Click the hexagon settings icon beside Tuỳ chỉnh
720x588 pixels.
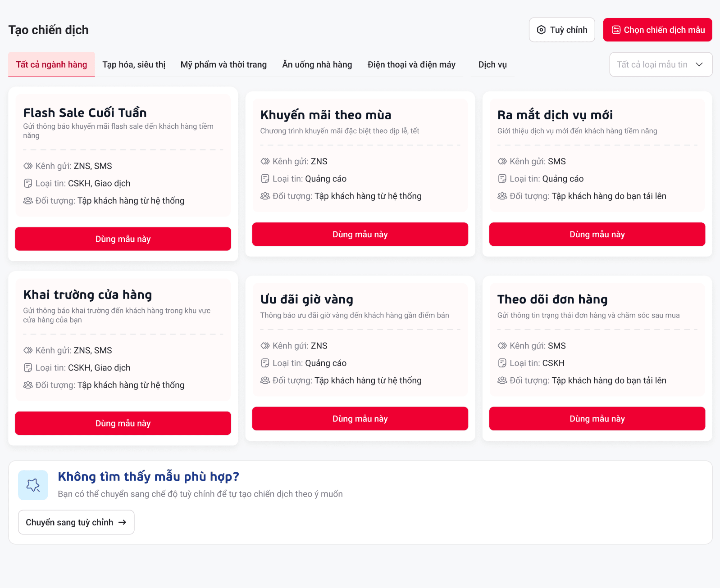point(541,30)
